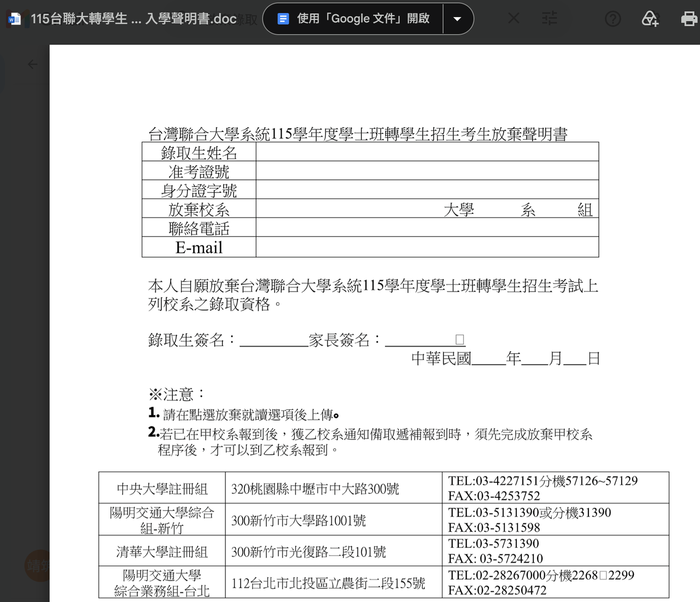The image size is (700, 602).
Task: Click TEL:03-5131390或分機31390 line
Action: (529, 512)
